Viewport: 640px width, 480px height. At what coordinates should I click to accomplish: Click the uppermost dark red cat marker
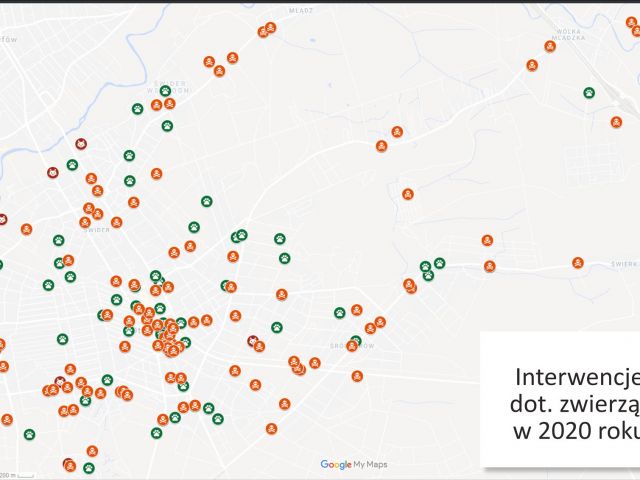coord(81,144)
